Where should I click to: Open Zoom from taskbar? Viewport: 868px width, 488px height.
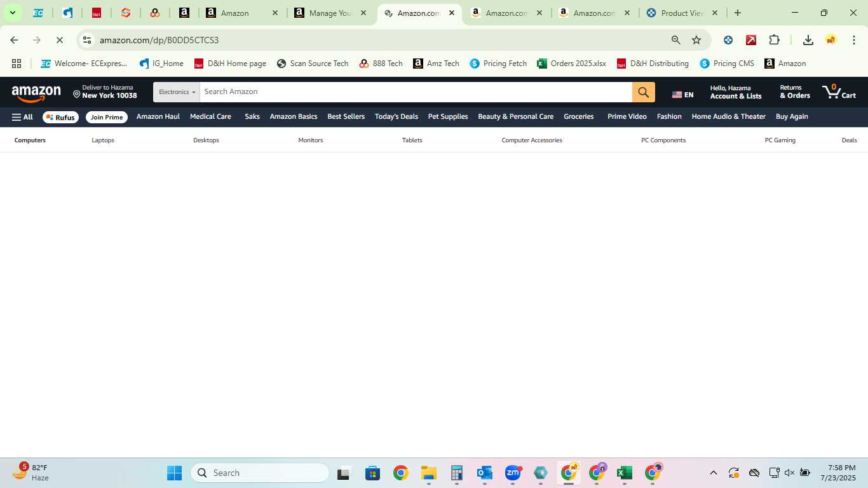point(512,473)
